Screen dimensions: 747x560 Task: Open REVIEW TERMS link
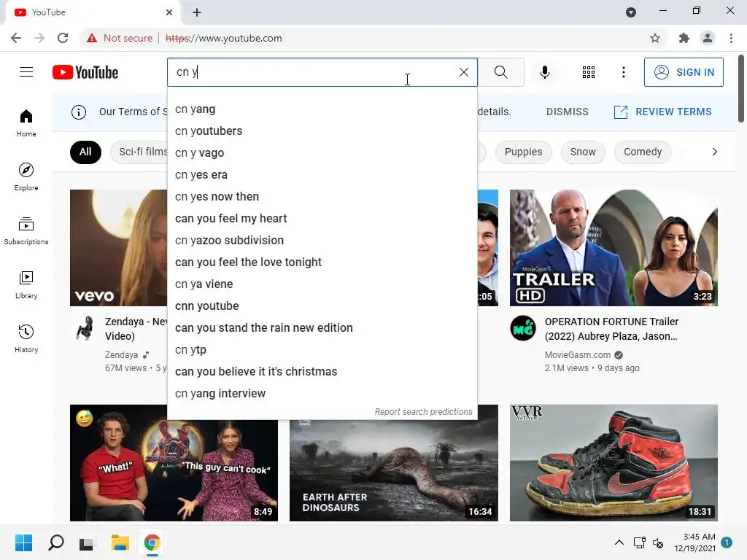(x=662, y=112)
